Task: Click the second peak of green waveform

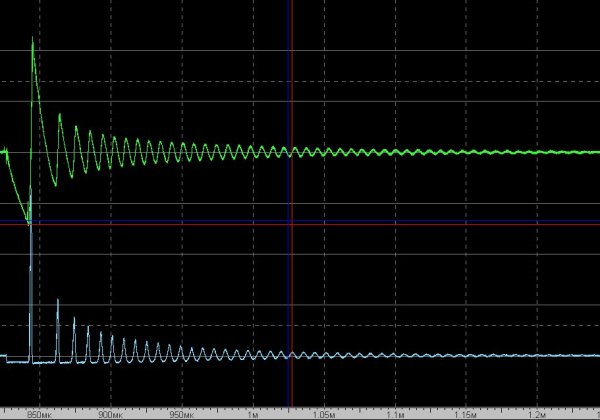Action: pos(60,115)
